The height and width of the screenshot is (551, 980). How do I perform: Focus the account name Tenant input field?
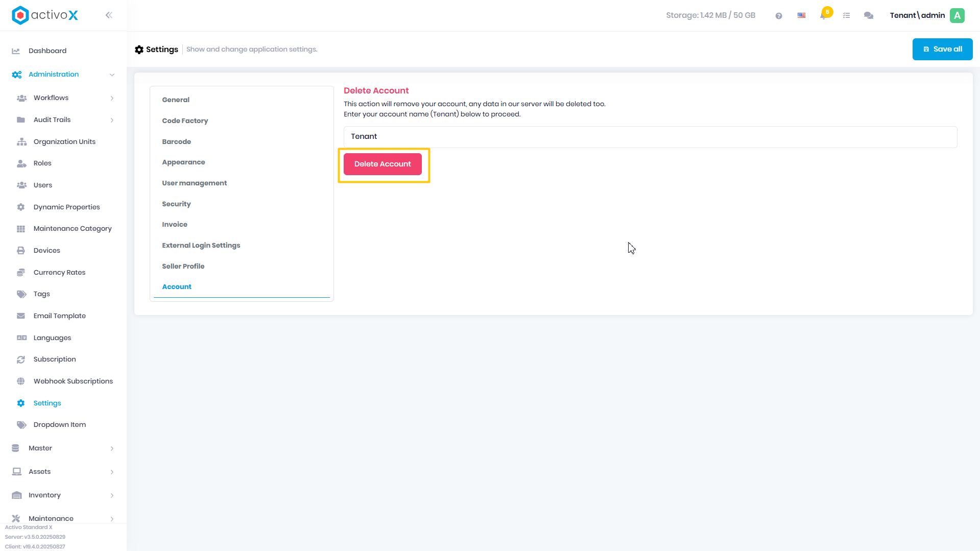coord(650,137)
